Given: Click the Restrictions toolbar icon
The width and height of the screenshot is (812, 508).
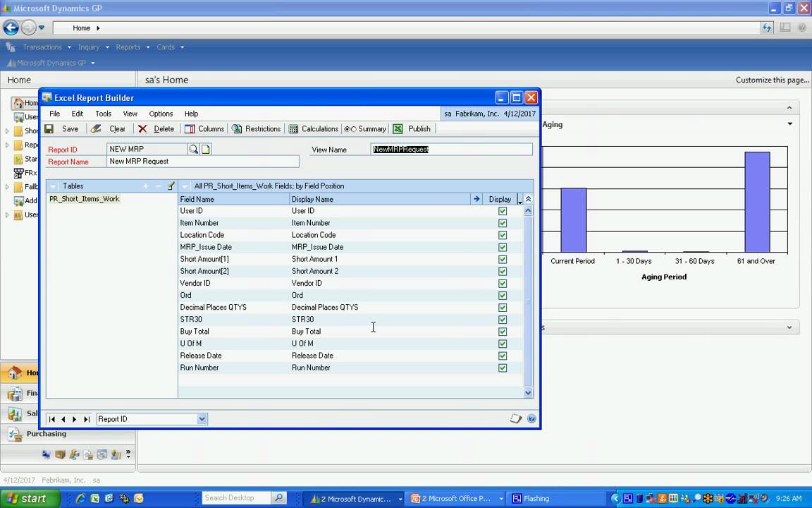Looking at the screenshot, I should pos(237,128).
